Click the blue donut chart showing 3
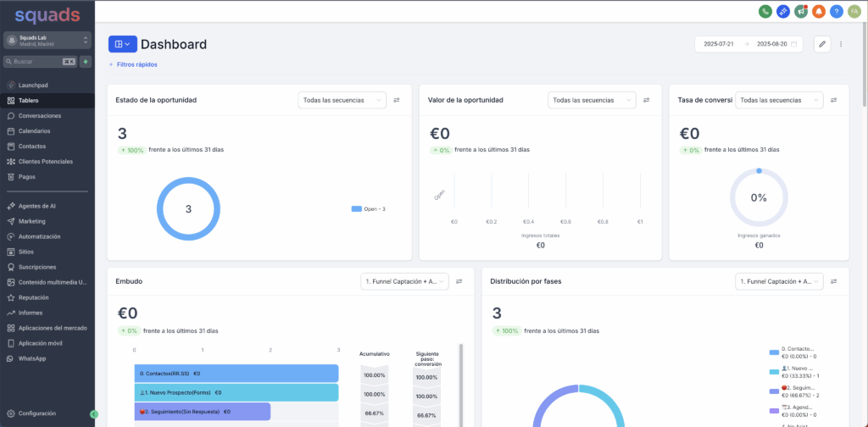The height and width of the screenshot is (427, 868). (188, 209)
